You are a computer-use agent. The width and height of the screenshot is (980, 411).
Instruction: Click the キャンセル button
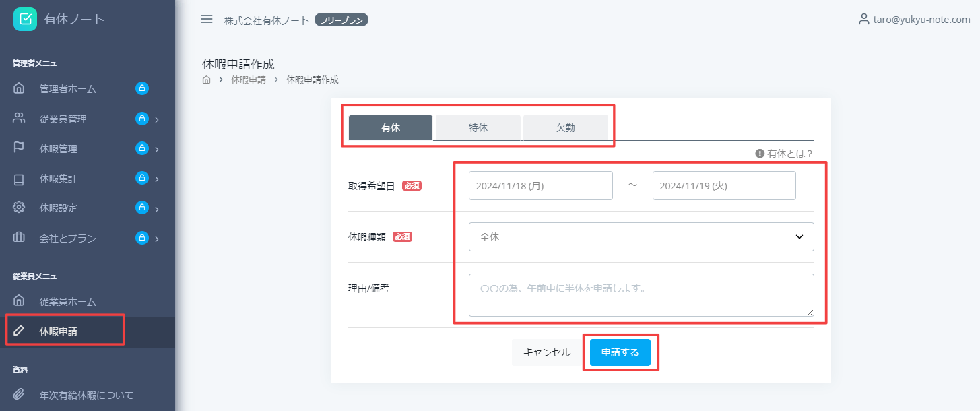click(x=547, y=352)
